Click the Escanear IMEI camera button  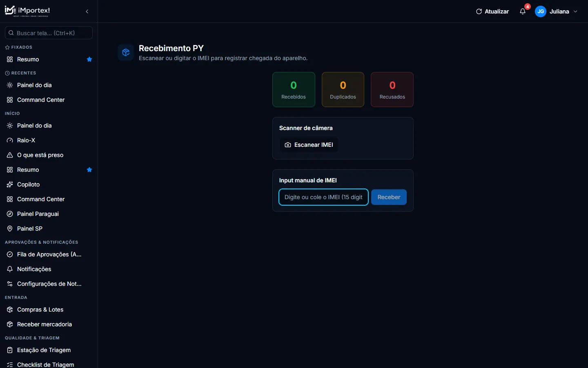(x=309, y=145)
